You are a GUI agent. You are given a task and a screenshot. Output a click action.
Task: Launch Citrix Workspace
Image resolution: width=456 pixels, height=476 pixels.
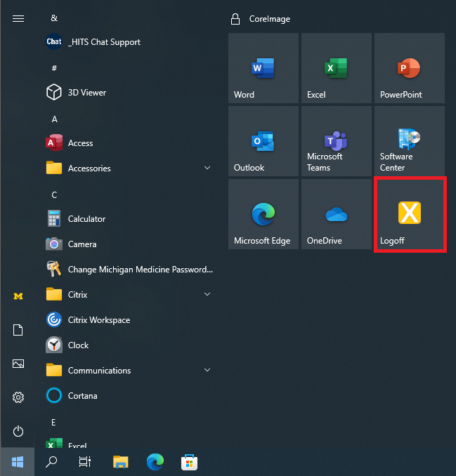pos(129,319)
